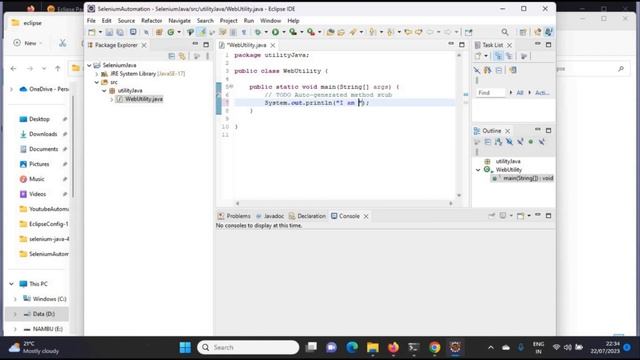Click Open Console icon in Console view

520,216
